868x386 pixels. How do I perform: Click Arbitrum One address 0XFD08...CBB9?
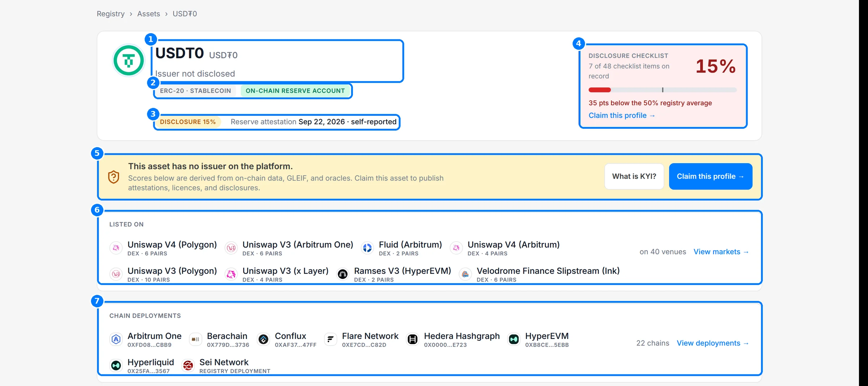coord(149,345)
